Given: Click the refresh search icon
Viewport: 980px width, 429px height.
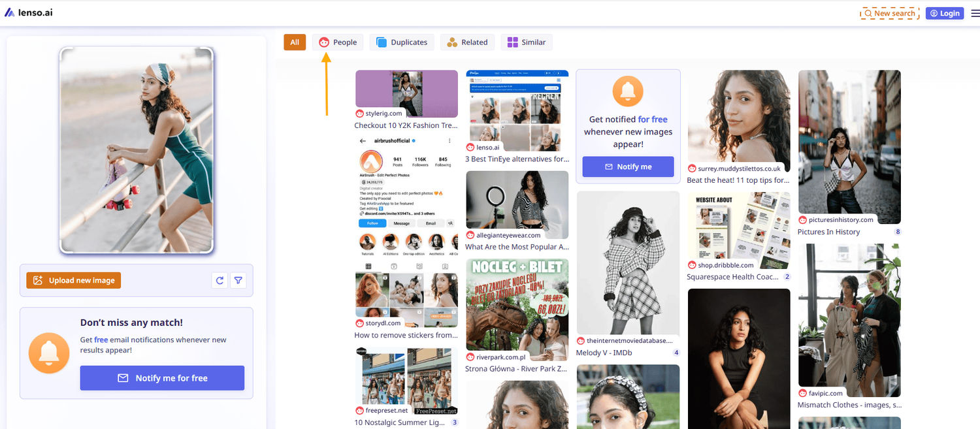Looking at the screenshot, I should [220, 280].
